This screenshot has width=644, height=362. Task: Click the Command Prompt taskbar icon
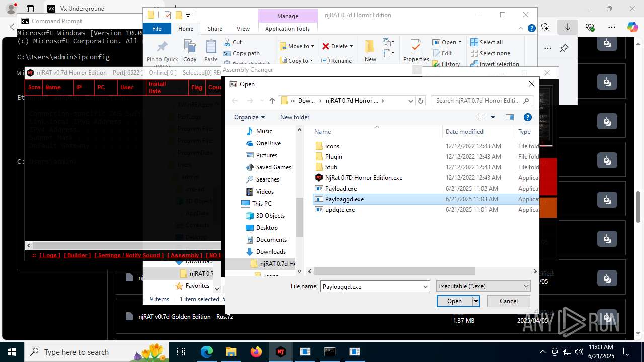[330, 352]
